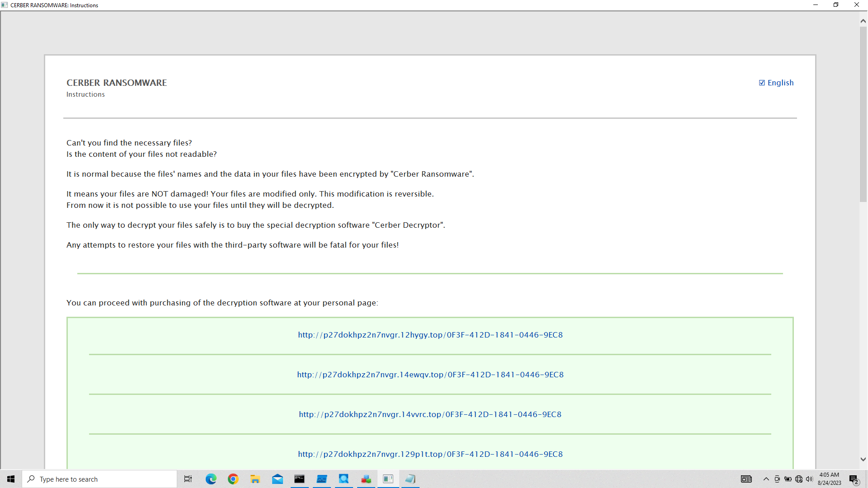Click the window title bar app icon
The height and width of the screenshot is (488, 868).
click(x=5, y=5)
